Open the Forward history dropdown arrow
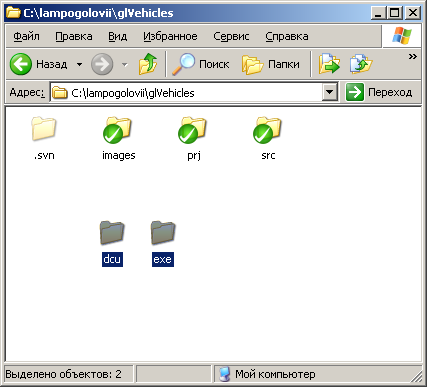This screenshot has height=387, width=427. [125, 64]
